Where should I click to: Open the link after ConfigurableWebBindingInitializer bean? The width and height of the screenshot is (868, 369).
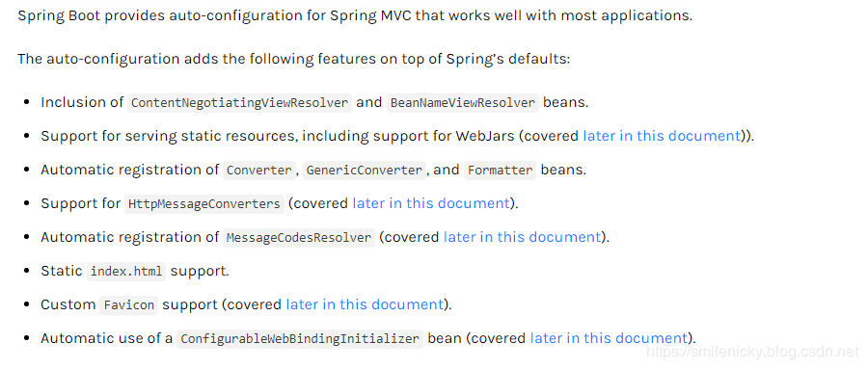[x=609, y=338]
